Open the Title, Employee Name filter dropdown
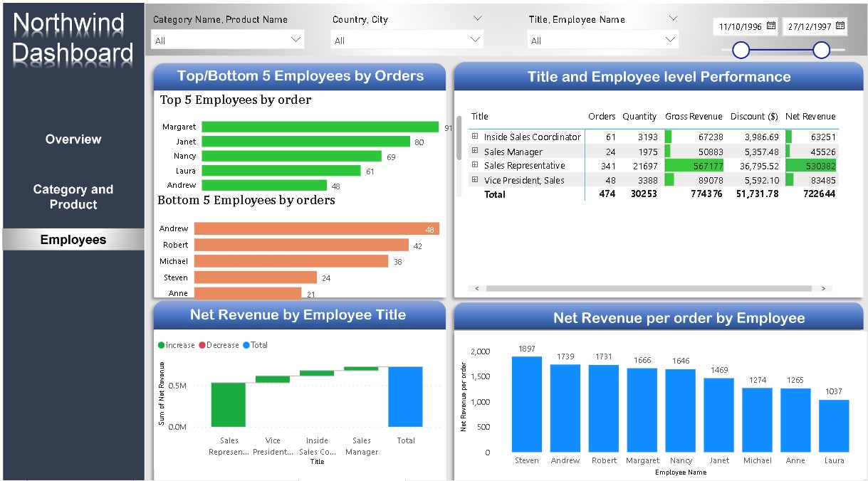868x481 pixels. coord(670,40)
